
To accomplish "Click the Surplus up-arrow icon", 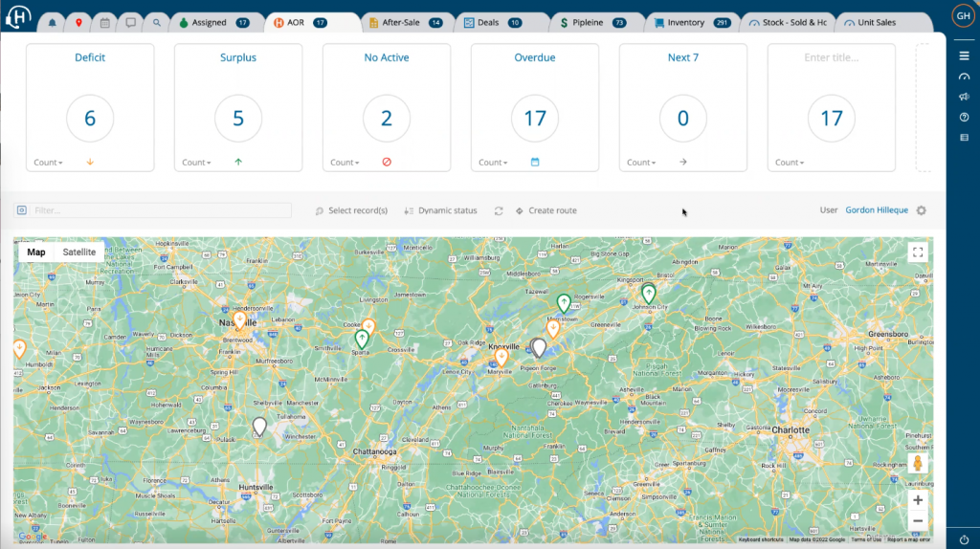I will [x=238, y=162].
